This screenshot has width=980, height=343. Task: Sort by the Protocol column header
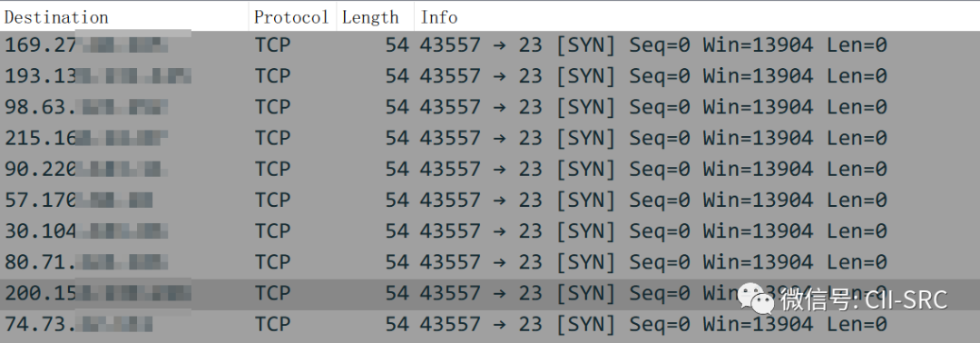coord(292,17)
